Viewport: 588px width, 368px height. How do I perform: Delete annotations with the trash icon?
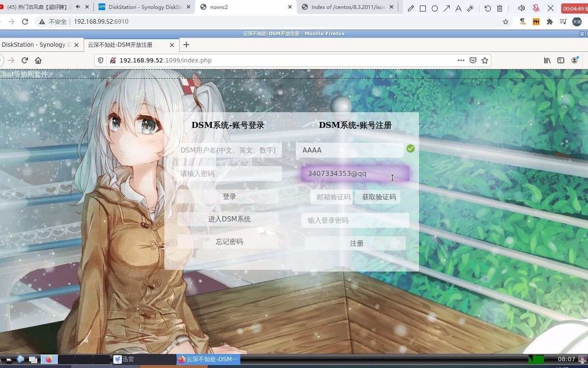point(500,8)
